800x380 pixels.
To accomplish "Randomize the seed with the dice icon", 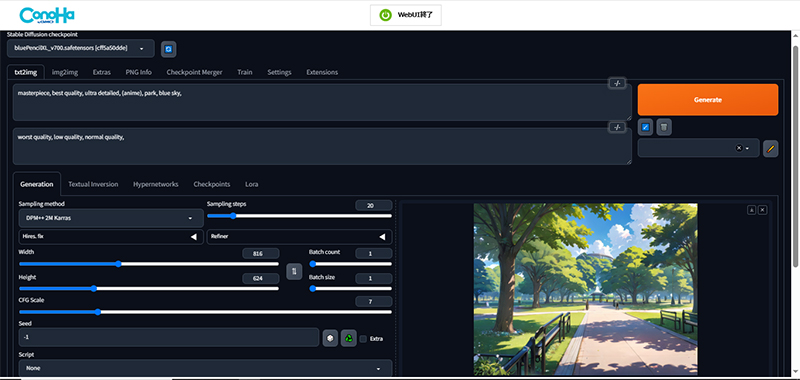I will coord(330,338).
